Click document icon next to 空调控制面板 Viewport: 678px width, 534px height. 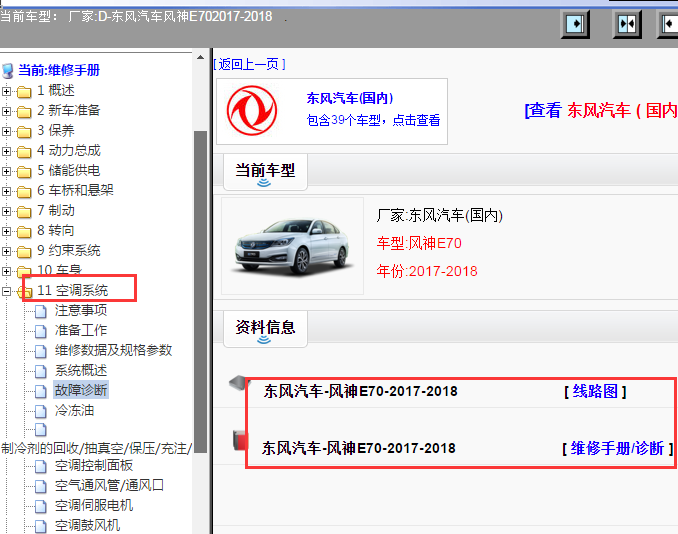(x=41, y=466)
